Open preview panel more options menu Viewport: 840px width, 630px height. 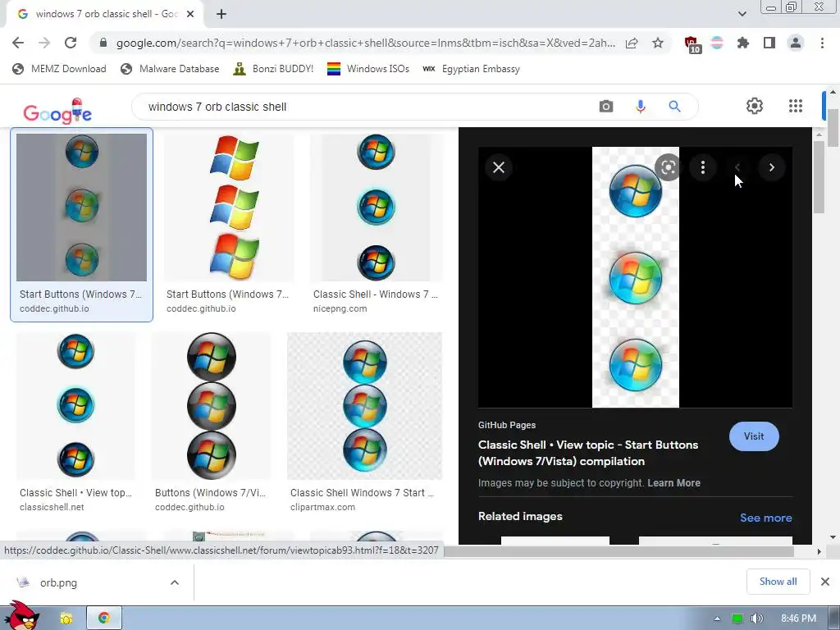pos(703,167)
